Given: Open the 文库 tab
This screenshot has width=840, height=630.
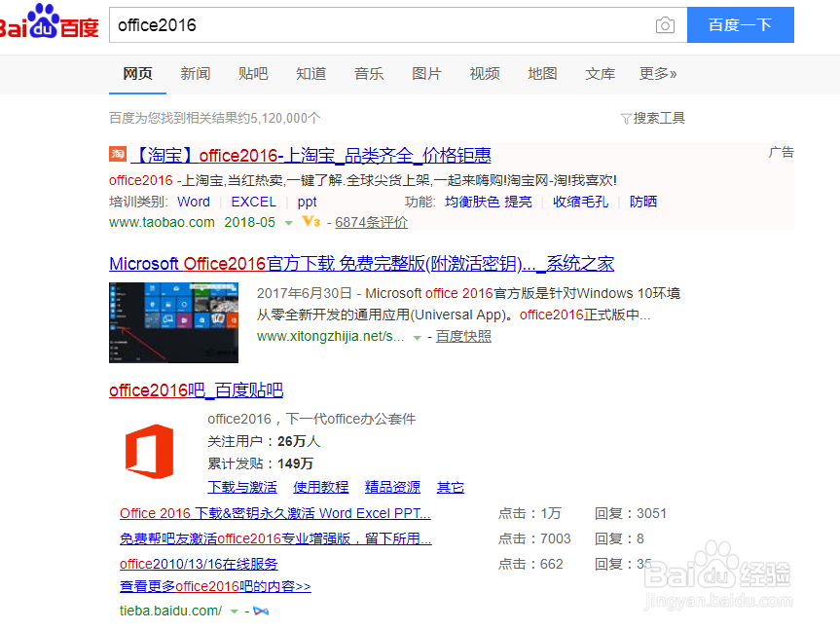Looking at the screenshot, I should [601, 73].
